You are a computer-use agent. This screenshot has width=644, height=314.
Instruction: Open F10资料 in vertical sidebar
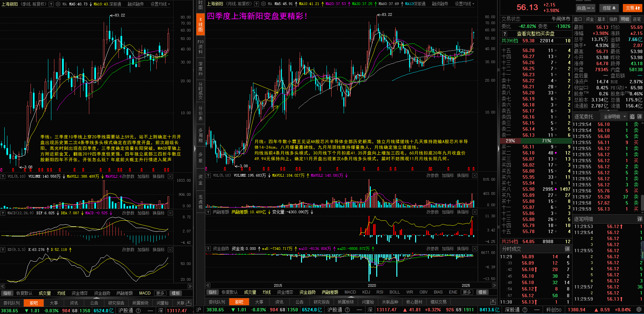click(x=200, y=47)
